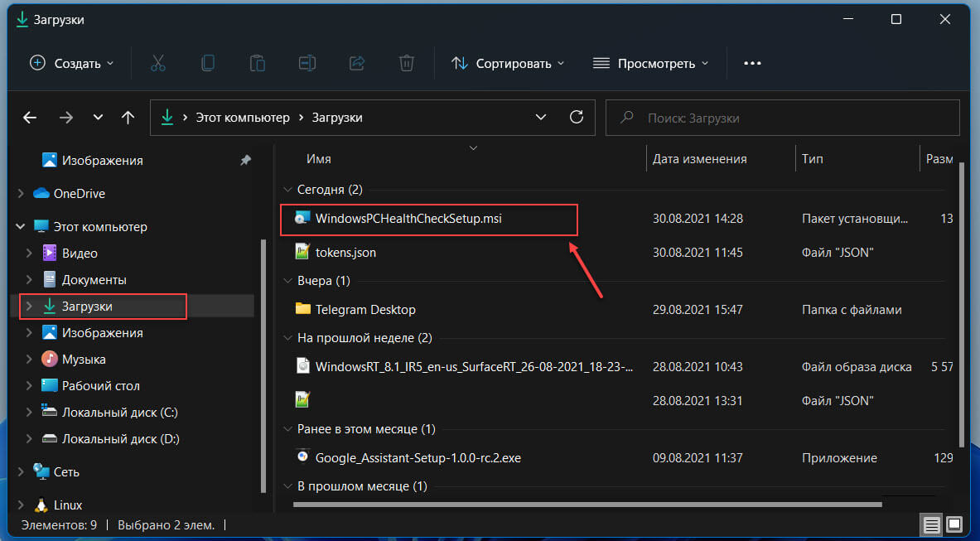Click the Поиск: Загрузки search field
This screenshot has height=541, width=980.
(783, 118)
